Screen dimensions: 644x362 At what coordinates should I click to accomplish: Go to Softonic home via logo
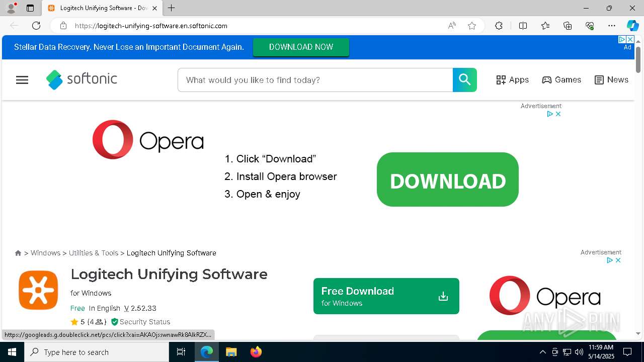[x=82, y=79]
